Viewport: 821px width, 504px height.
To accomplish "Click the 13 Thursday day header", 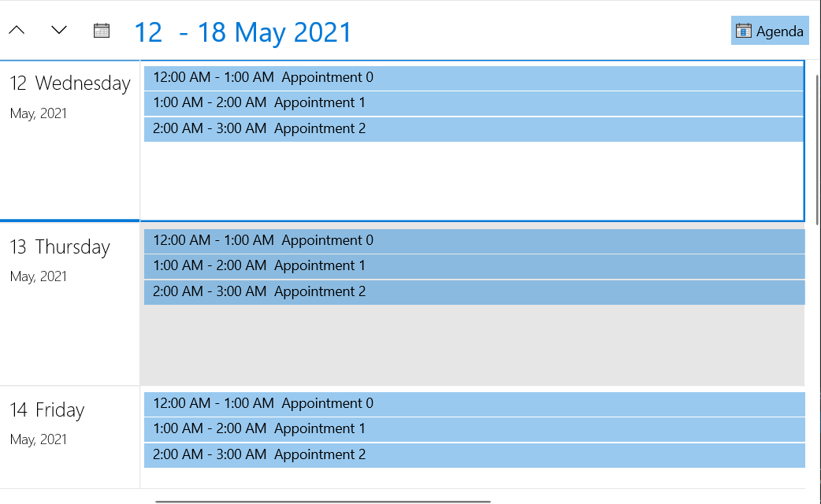I will [x=60, y=247].
